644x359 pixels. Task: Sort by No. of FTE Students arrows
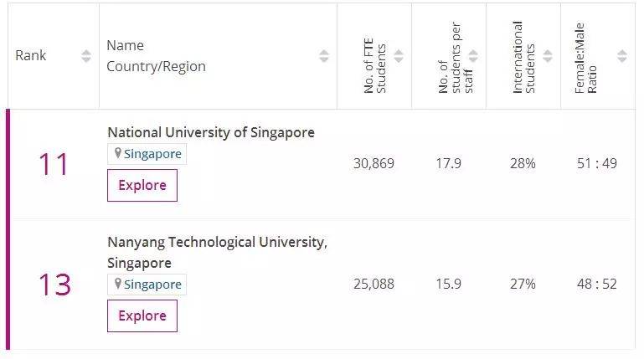(399, 56)
